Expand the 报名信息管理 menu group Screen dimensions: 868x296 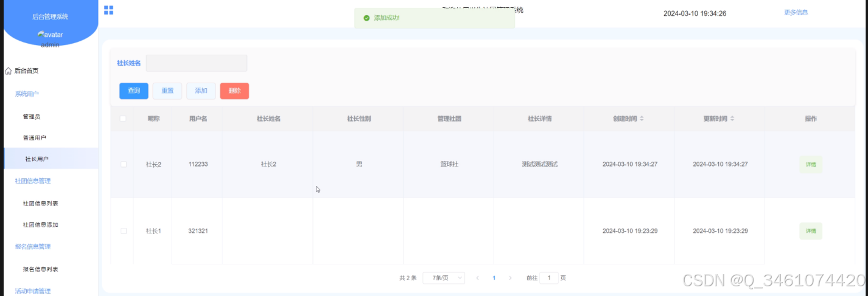point(33,246)
